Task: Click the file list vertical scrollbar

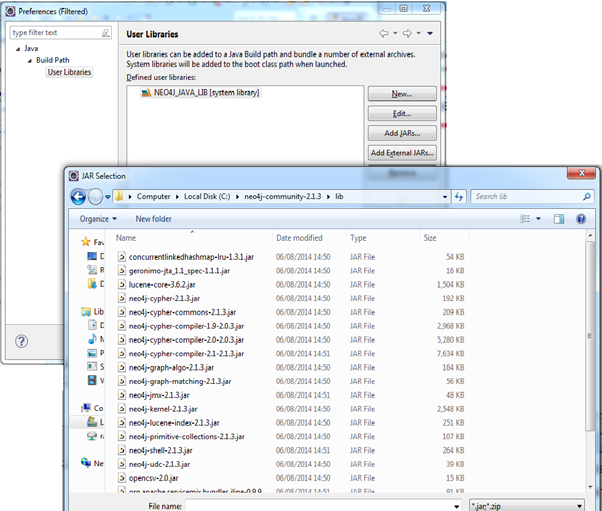Action: (590, 336)
